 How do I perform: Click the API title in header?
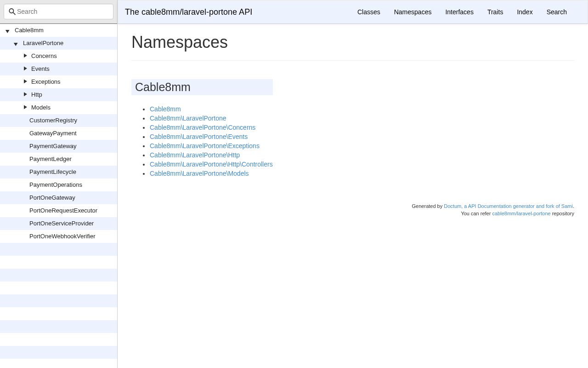coord(188,12)
